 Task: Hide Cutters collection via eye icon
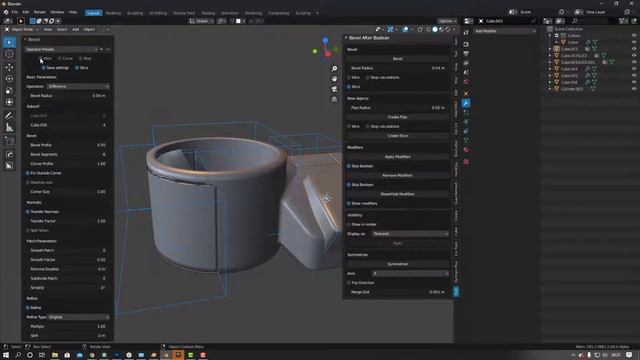[x=634, y=36]
